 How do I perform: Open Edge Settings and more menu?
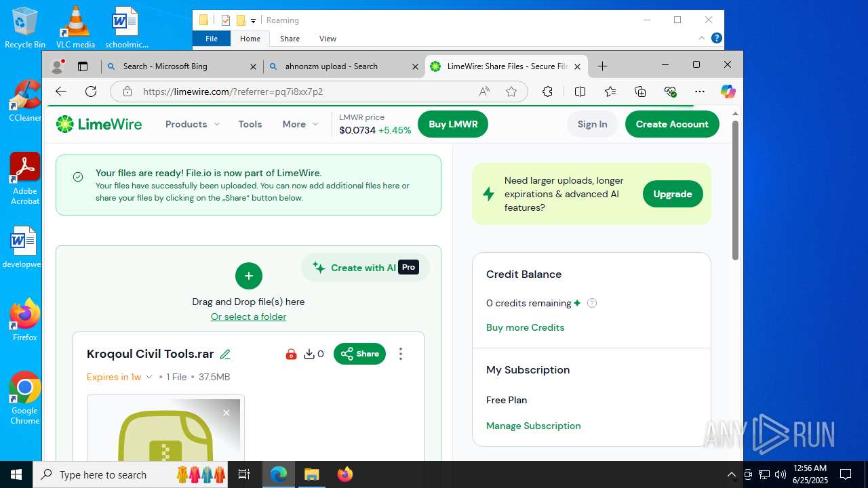[700, 91]
